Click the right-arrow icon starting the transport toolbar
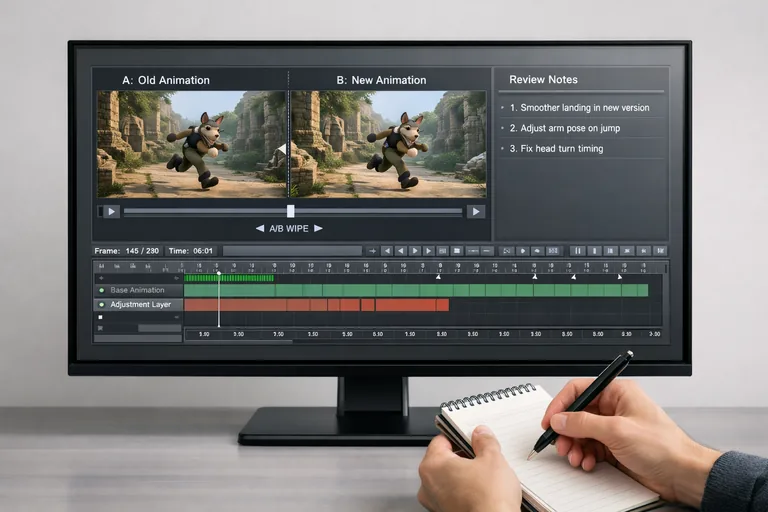The width and height of the screenshot is (768, 512). coord(371,250)
